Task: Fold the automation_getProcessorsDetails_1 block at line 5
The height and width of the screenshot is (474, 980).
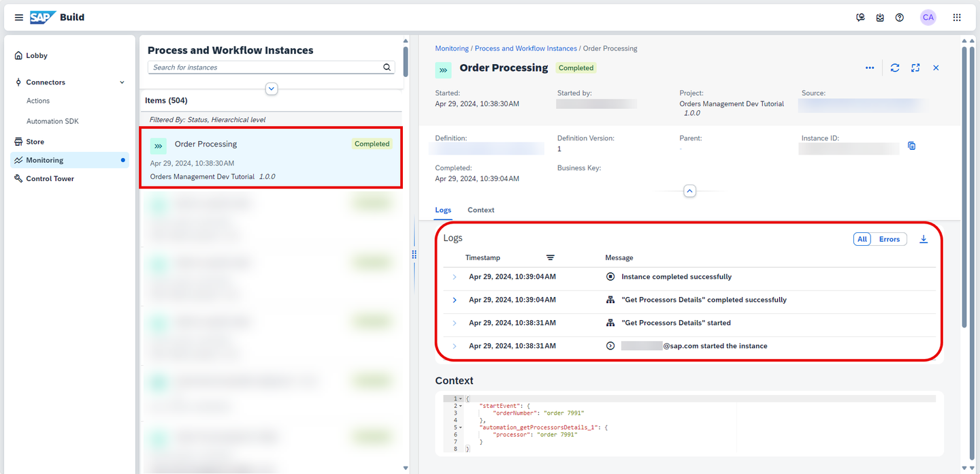Action: coord(461,428)
